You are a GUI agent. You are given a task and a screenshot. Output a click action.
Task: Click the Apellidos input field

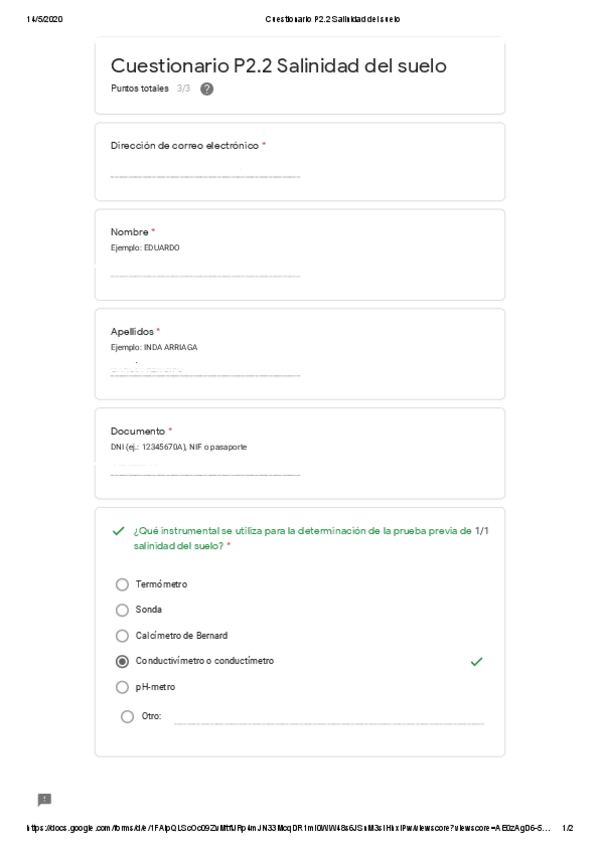(x=205, y=371)
